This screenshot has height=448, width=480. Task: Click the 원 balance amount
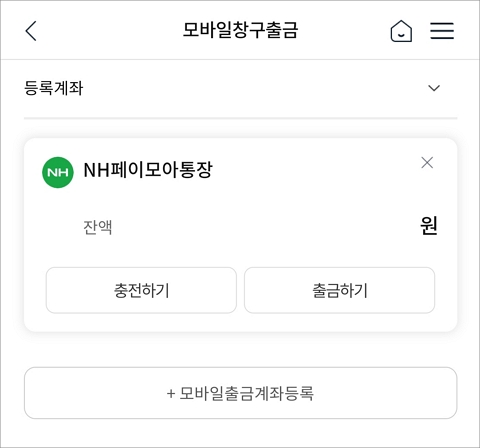pos(429,226)
